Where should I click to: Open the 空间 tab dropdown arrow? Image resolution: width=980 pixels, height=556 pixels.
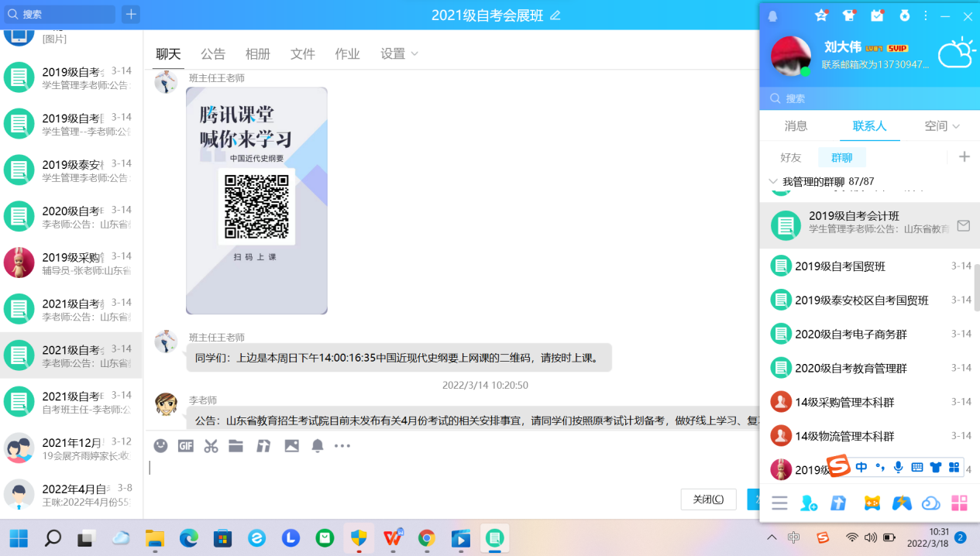pos(956,126)
